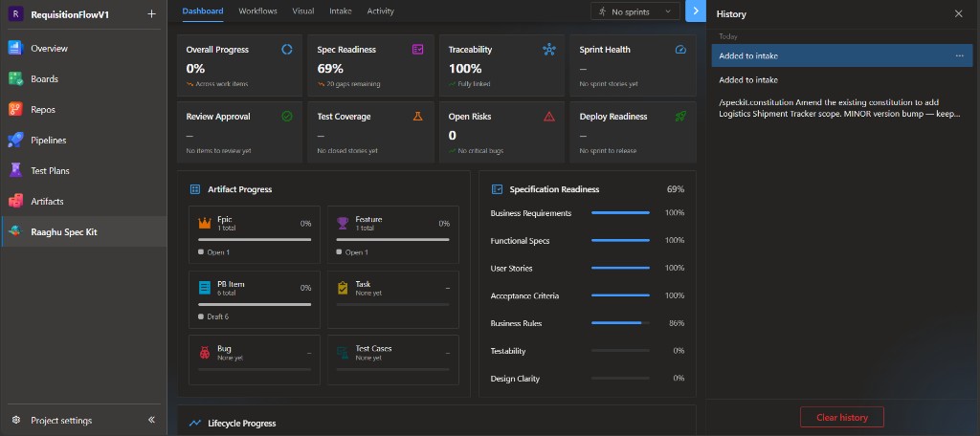Click the Feature trophy icon
Screen dimensions: 980x436
pos(343,223)
